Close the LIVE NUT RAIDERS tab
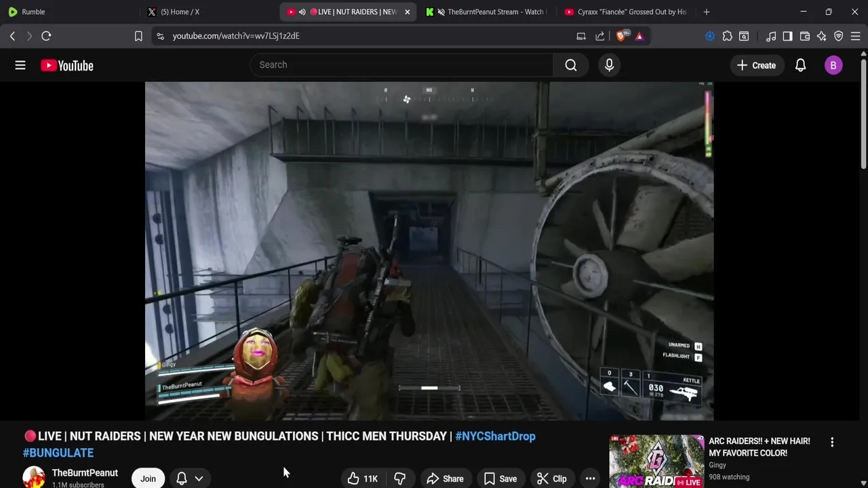868x488 pixels. coord(407,12)
